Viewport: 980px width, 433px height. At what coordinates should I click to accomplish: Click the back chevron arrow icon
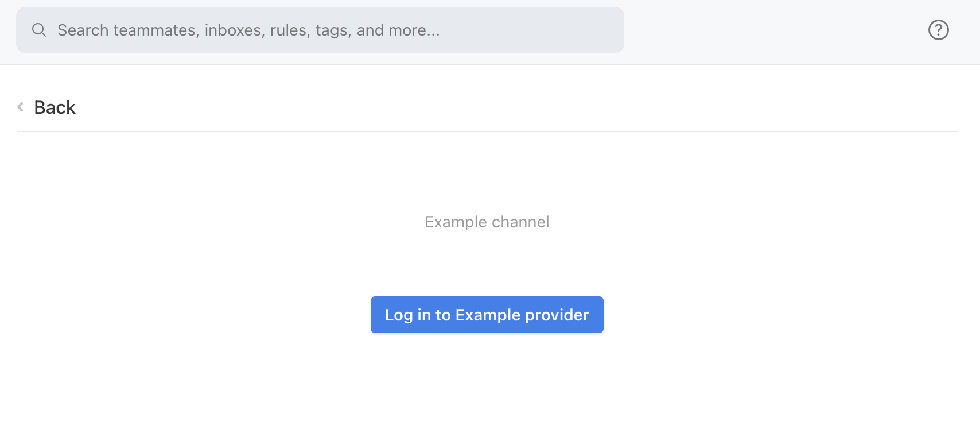tap(21, 107)
